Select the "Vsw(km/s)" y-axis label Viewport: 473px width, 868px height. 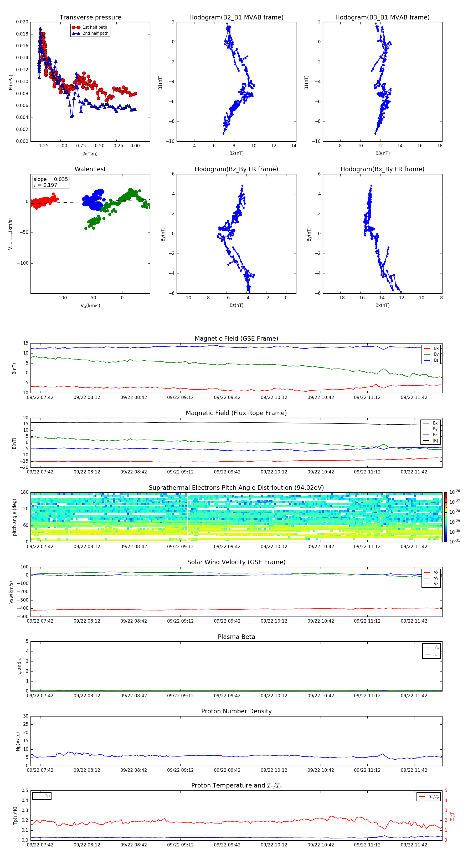coord(11,592)
